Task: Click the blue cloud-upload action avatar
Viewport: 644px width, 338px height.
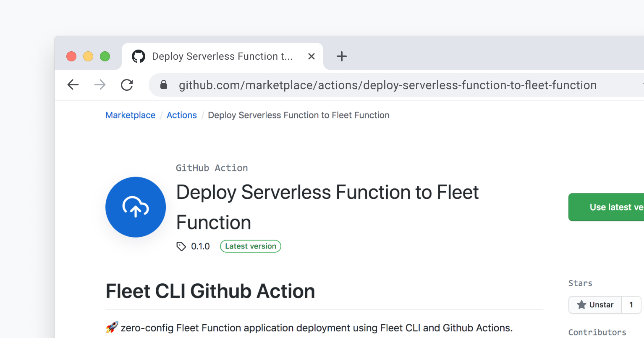Action: 135,207
